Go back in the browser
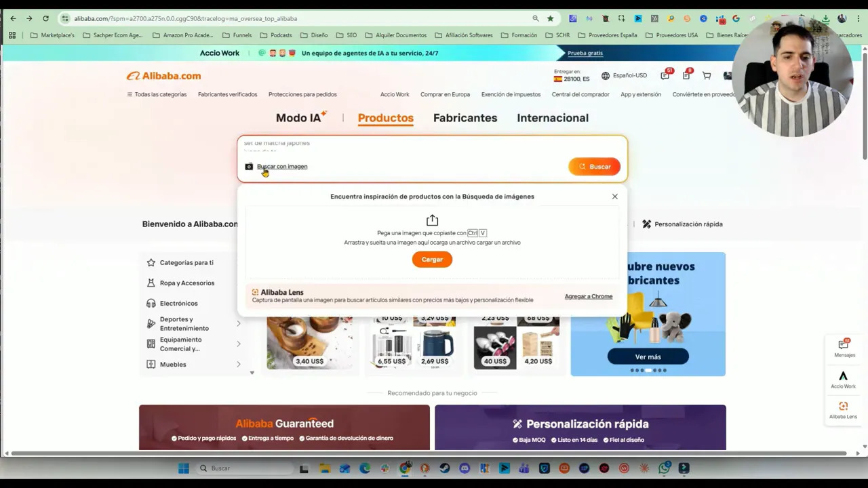868x488 pixels. [x=13, y=18]
